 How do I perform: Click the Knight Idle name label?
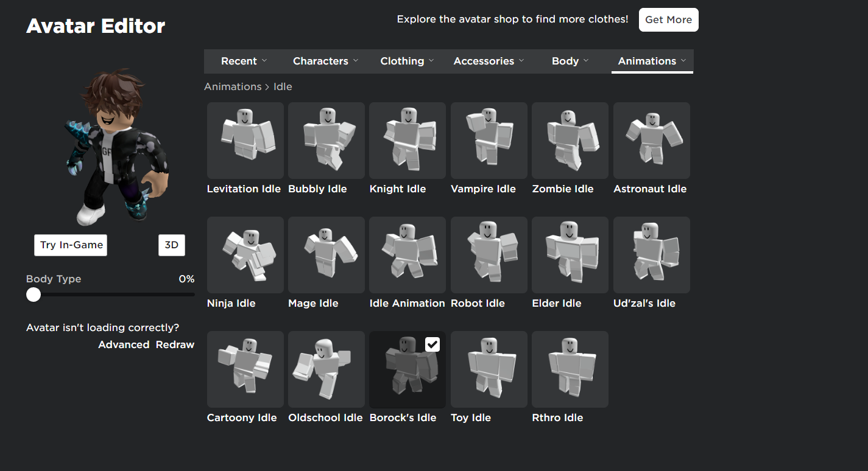tap(398, 189)
